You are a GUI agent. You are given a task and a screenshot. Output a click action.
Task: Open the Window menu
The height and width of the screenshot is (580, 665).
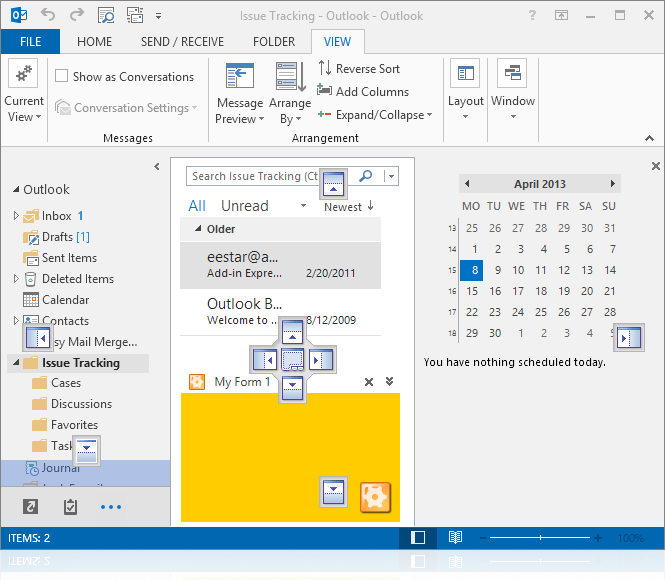pyautogui.click(x=513, y=89)
